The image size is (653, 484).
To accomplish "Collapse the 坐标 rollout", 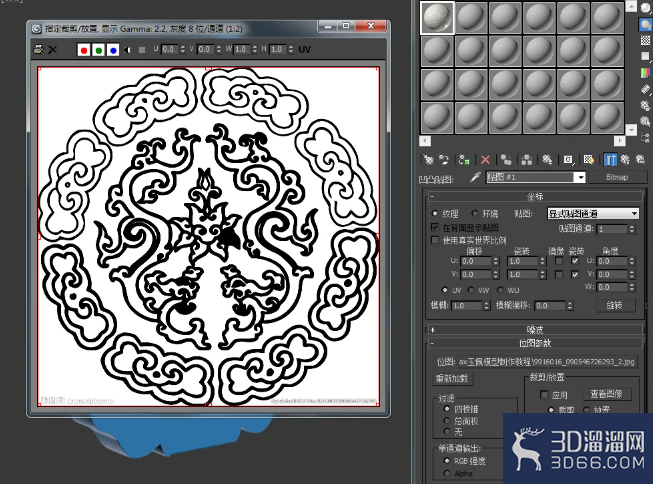I will (x=535, y=196).
